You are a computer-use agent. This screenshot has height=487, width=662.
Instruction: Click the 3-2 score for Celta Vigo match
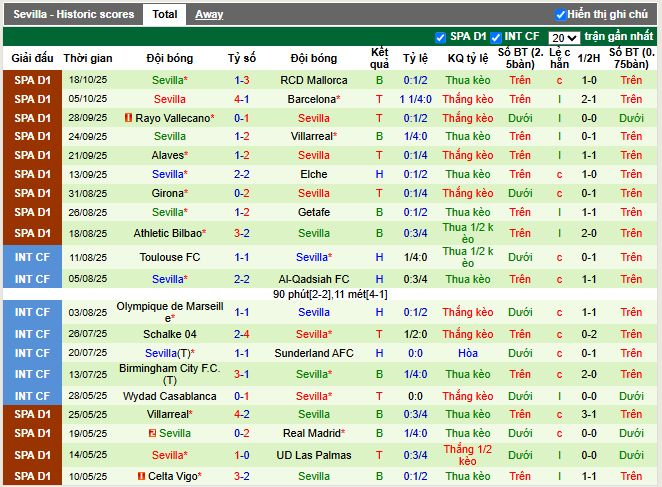pos(242,476)
